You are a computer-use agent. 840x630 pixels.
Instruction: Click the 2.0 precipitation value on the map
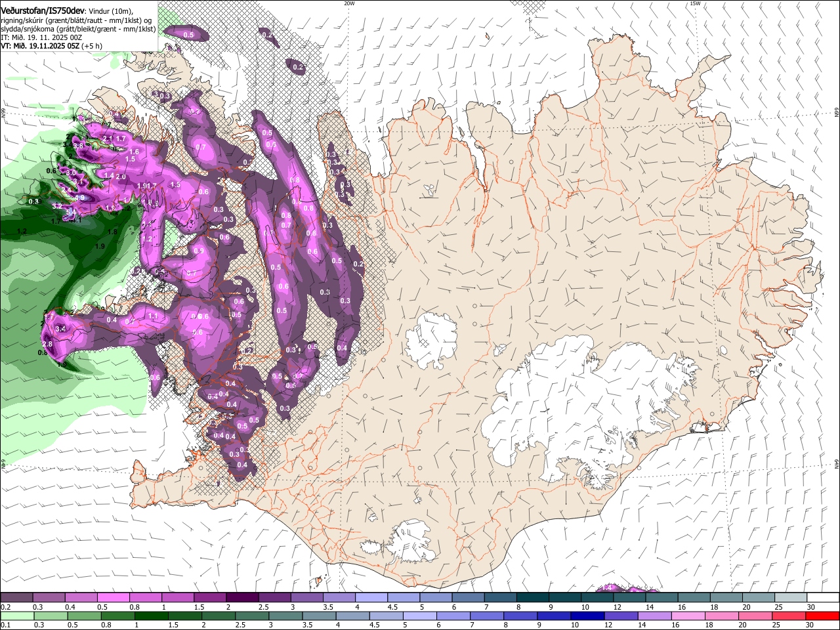(121, 177)
